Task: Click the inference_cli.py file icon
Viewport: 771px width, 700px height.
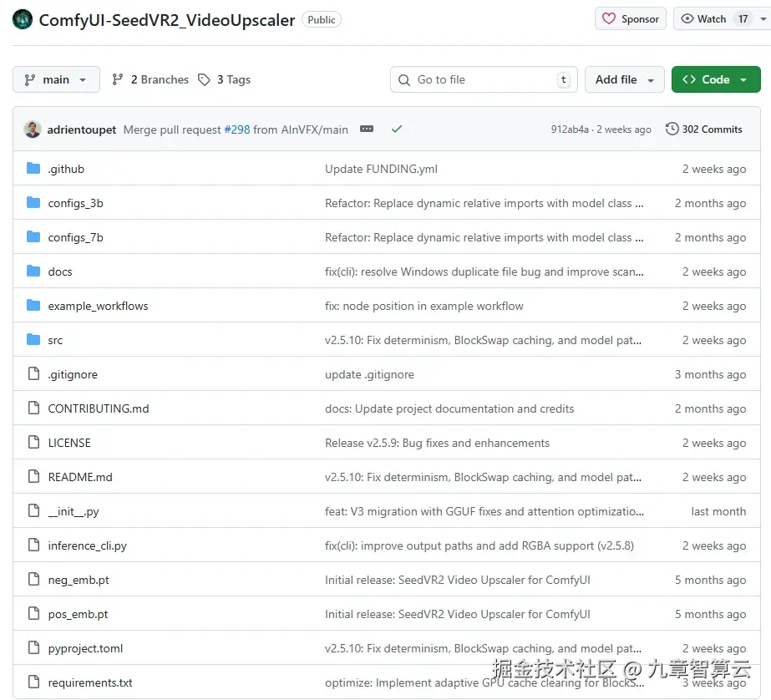Action: pyautogui.click(x=33, y=545)
